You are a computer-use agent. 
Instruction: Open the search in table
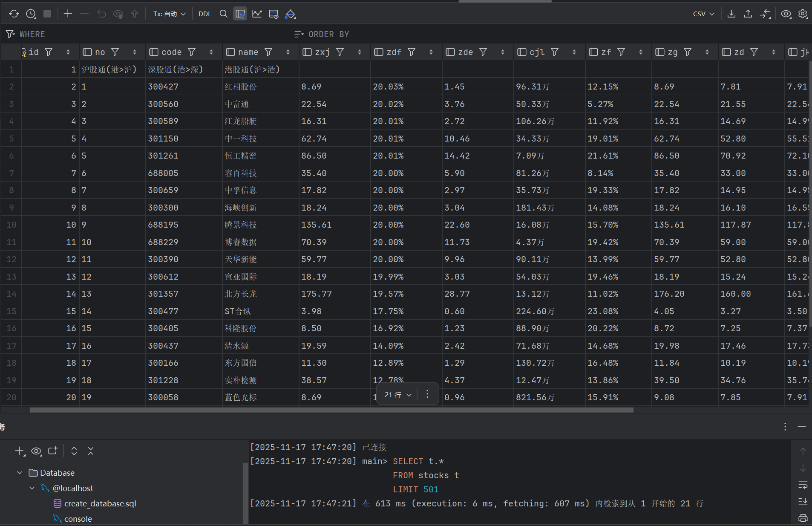tap(223, 14)
